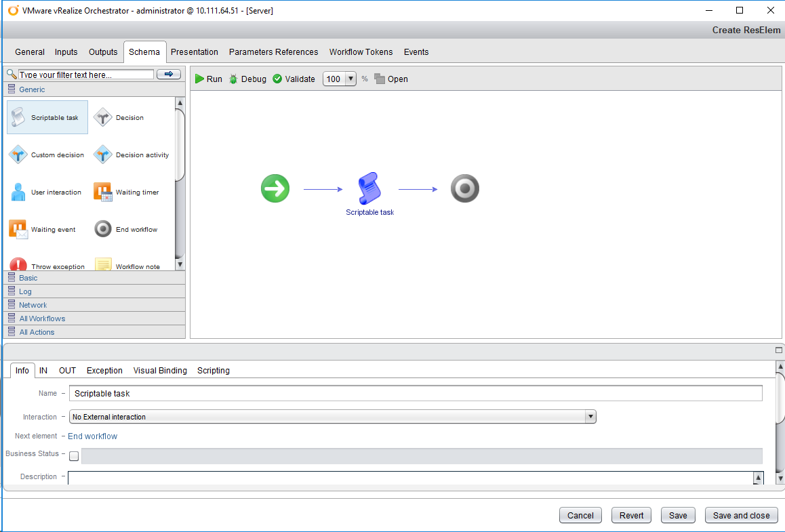The width and height of the screenshot is (785, 532).
Task: Click the End workflow node on canvas
Action: tap(465, 188)
